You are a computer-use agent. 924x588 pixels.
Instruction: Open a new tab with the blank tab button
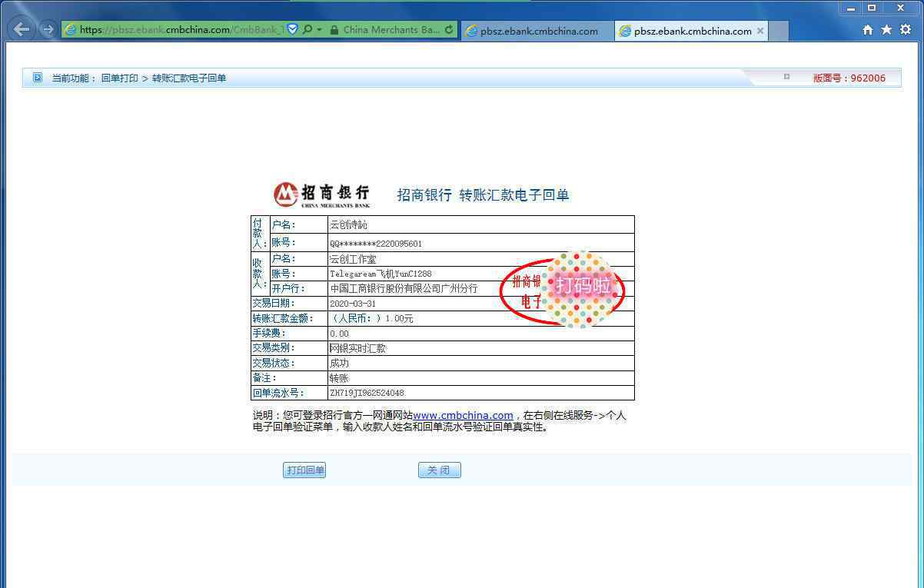click(779, 31)
